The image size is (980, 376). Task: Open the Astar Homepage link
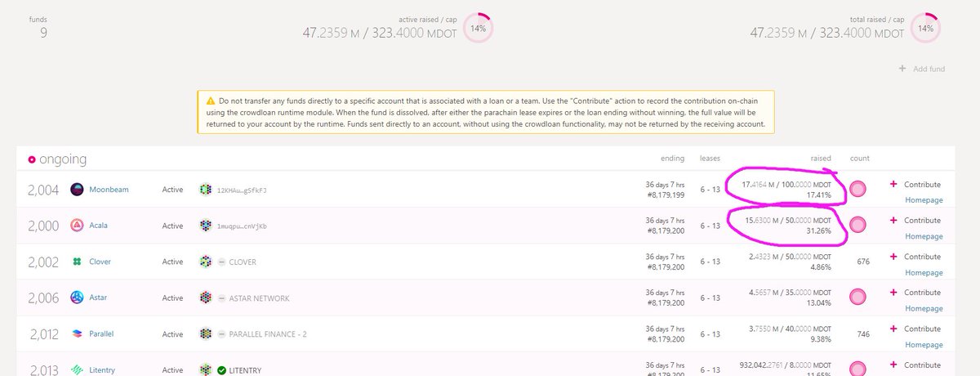924,308
